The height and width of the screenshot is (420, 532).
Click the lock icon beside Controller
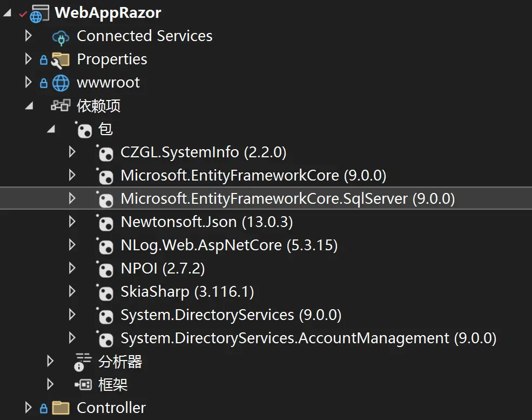coord(43,409)
